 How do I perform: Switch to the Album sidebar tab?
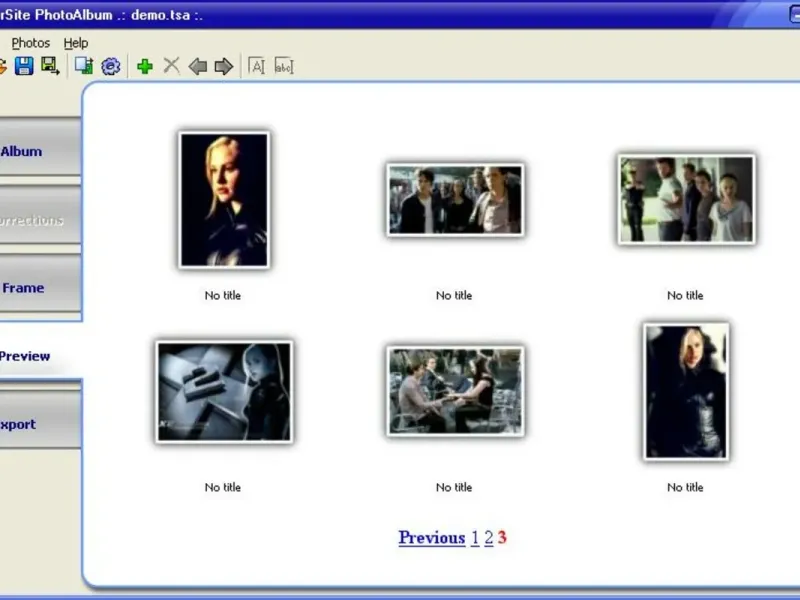(40, 147)
